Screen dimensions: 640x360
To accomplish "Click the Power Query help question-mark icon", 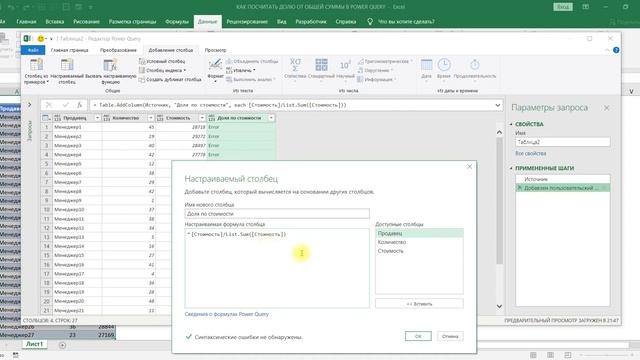I will tap(616, 50).
